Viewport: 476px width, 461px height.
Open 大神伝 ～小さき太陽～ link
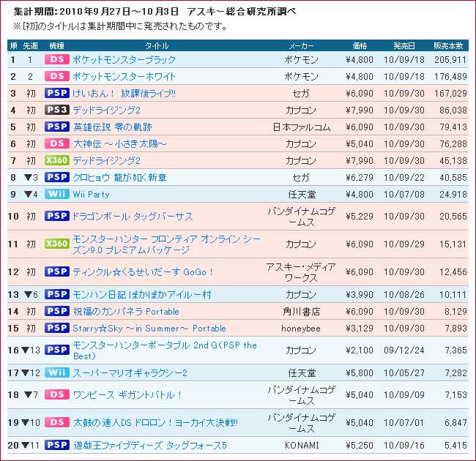click(x=119, y=143)
